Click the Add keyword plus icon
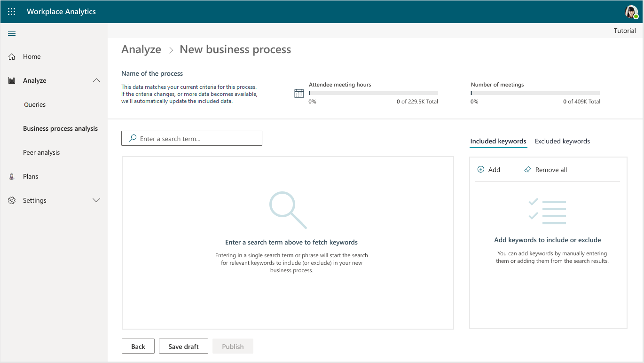The height and width of the screenshot is (363, 644). coord(481,169)
